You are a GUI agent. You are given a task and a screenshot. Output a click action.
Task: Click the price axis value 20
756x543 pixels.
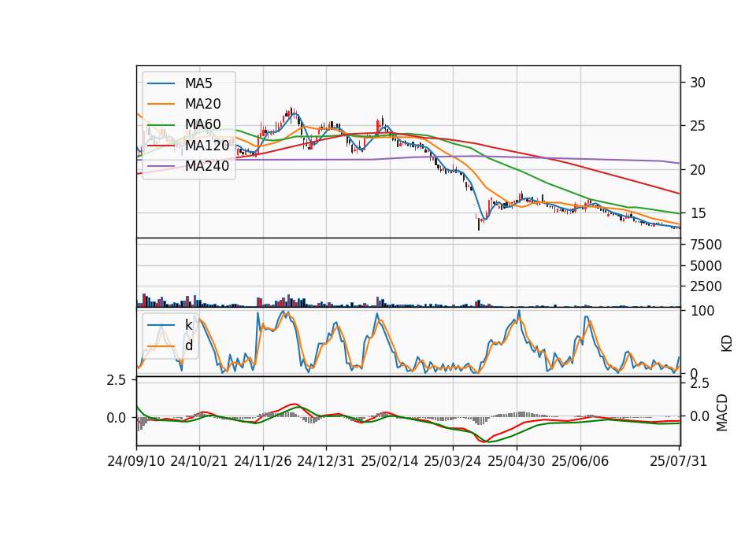(x=697, y=170)
